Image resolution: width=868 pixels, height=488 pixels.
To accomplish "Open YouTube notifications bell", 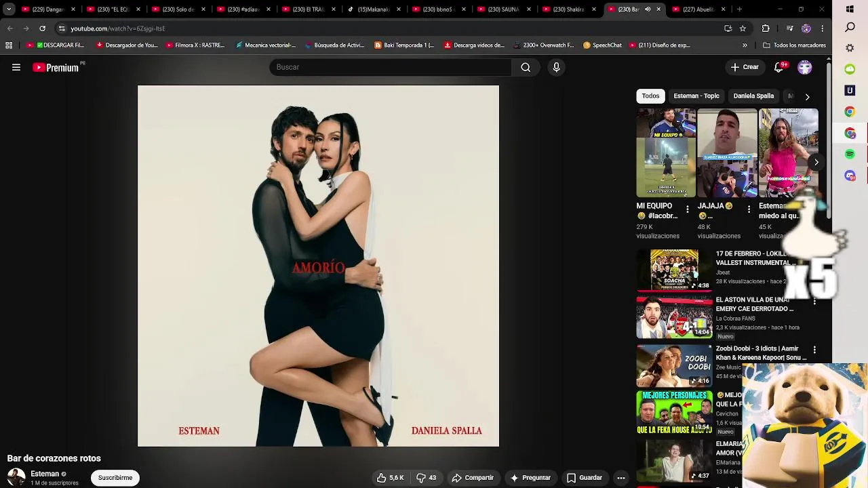I will 779,67.
